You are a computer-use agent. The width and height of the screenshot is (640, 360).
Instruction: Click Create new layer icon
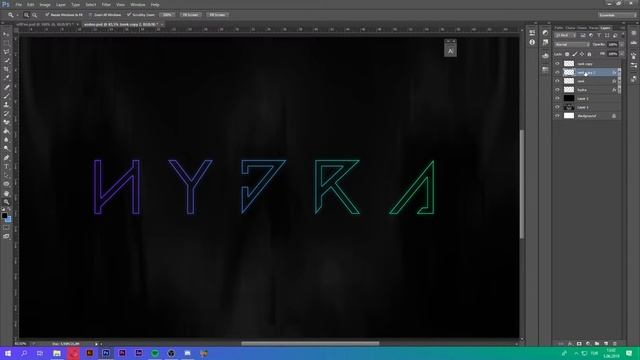606,344
